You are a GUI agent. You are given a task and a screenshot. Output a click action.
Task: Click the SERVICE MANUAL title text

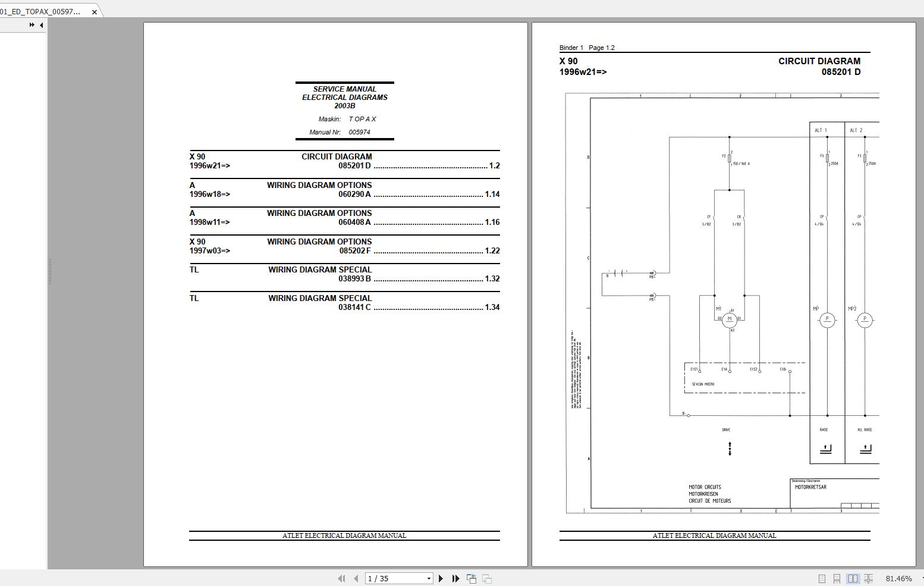345,89
